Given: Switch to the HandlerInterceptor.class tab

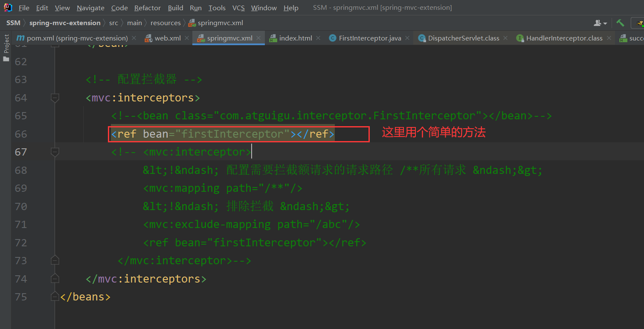Looking at the screenshot, I should point(564,38).
